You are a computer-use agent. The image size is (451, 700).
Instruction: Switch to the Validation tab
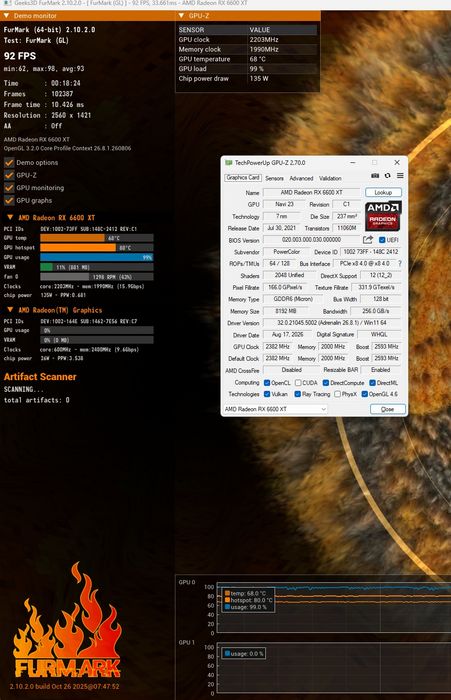tap(330, 178)
